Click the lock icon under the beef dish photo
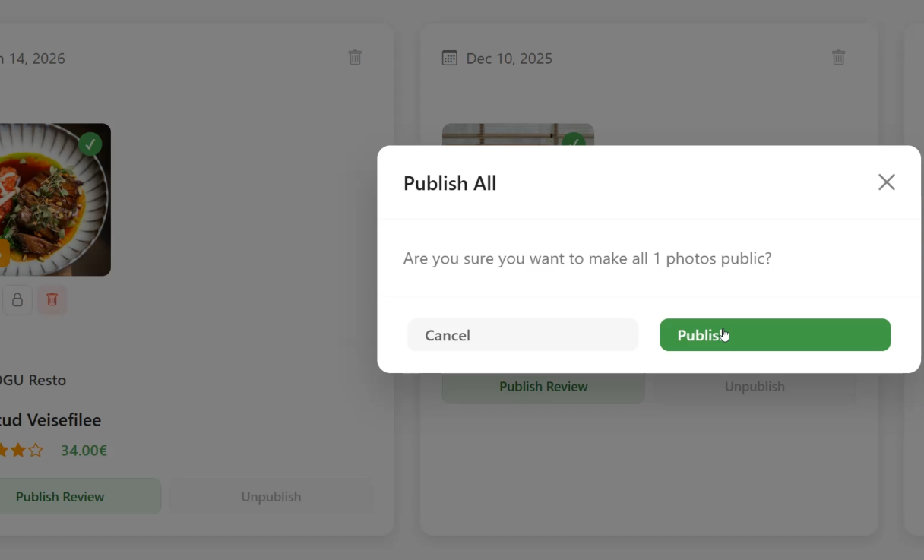The image size is (924, 560). pyautogui.click(x=17, y=299)
